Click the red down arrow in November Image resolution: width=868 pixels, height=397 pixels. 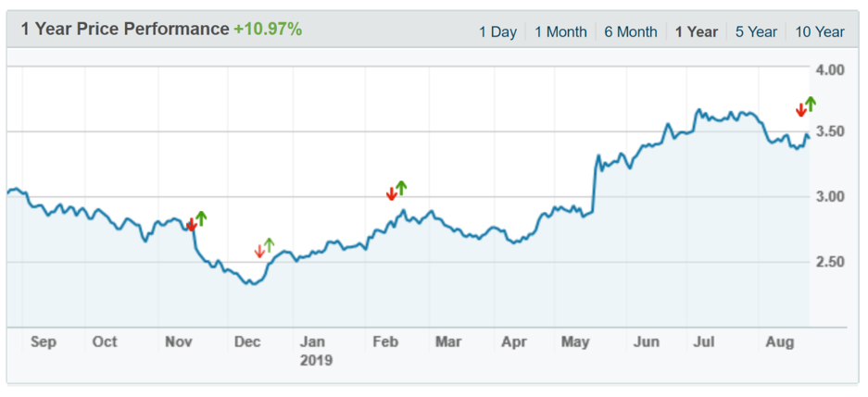click(x=192, y=224)
